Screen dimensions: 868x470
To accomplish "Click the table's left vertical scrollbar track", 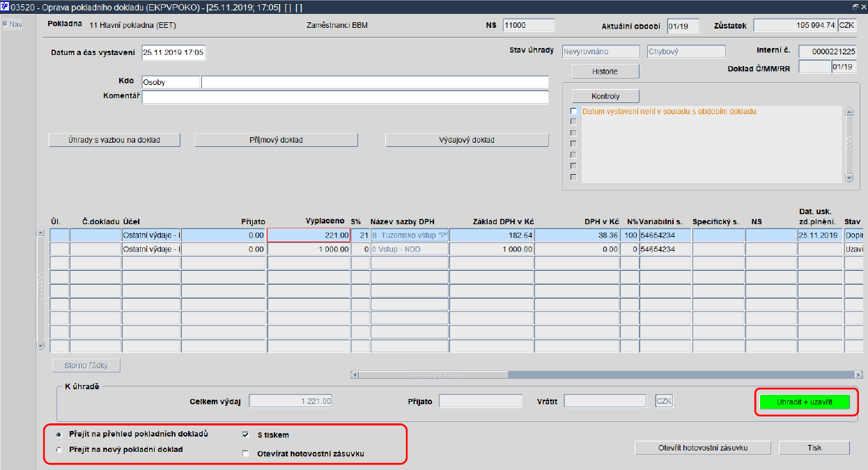I will [40, 290].
